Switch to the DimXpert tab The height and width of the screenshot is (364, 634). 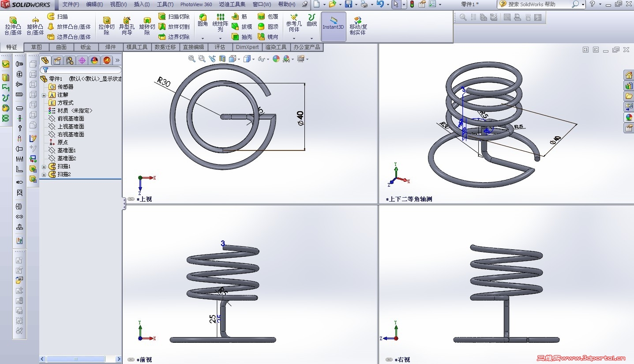coord(248,47)
